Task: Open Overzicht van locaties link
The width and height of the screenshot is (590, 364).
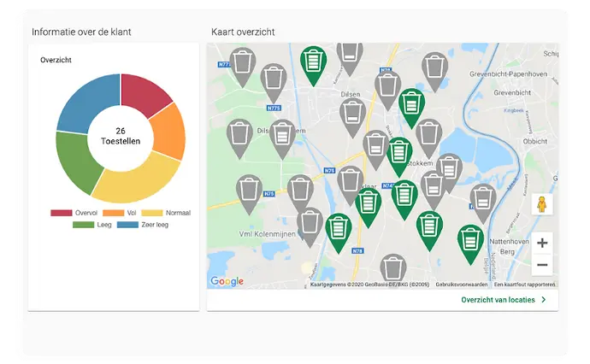Action: tap(498, 300)
